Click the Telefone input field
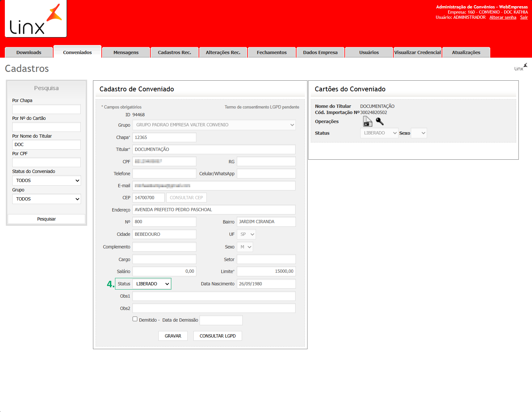 click(164, 173)
